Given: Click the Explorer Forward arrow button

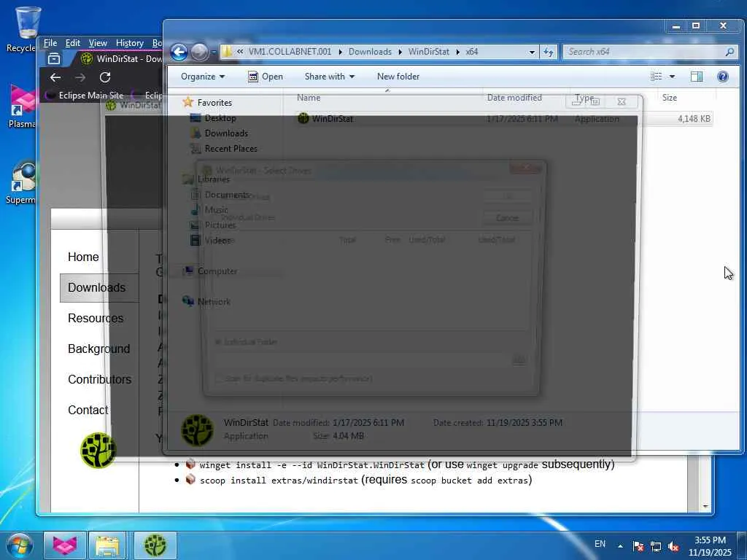Looking at the screenshot, I should 200,52.
